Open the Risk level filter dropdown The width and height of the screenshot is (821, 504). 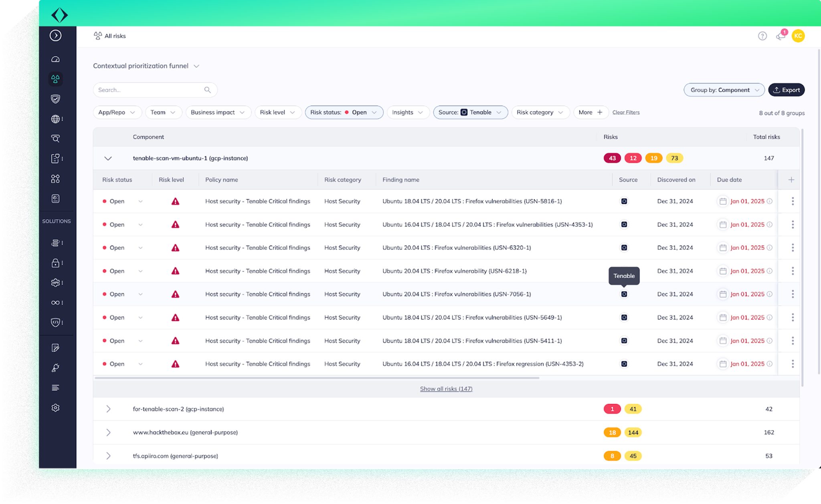click(x=278, y=112)
